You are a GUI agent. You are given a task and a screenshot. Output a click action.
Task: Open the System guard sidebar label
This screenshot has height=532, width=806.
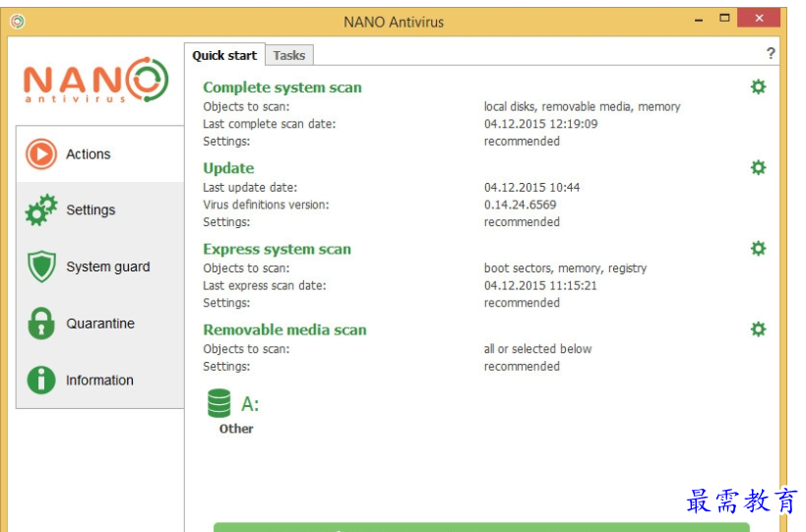[x=108, y=267]
